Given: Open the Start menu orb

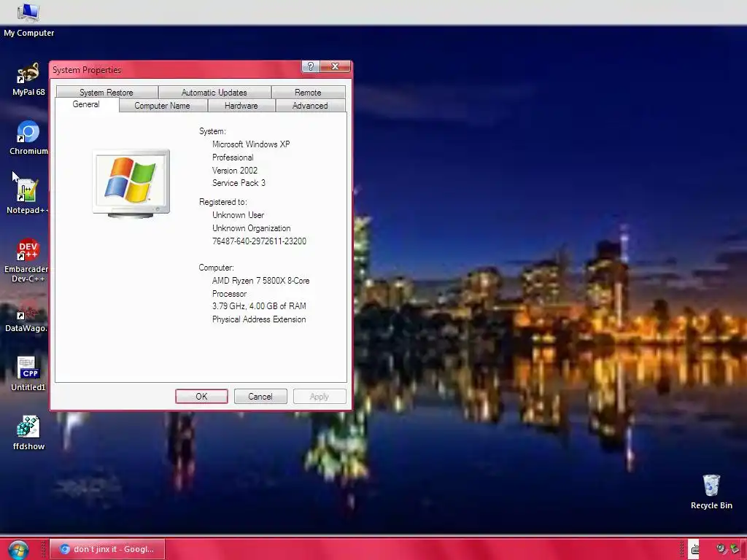Looking at the screenshot, I should 18,550.
